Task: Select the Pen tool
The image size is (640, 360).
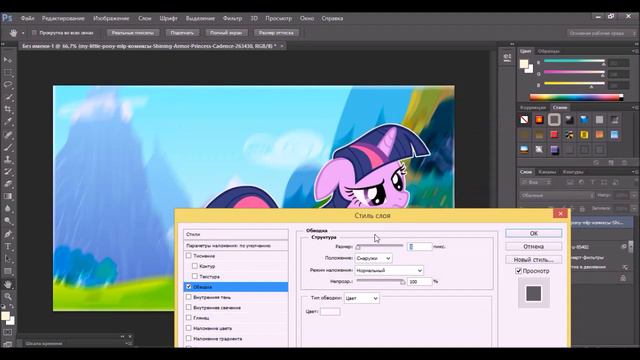Action: [x=8, y=234]
